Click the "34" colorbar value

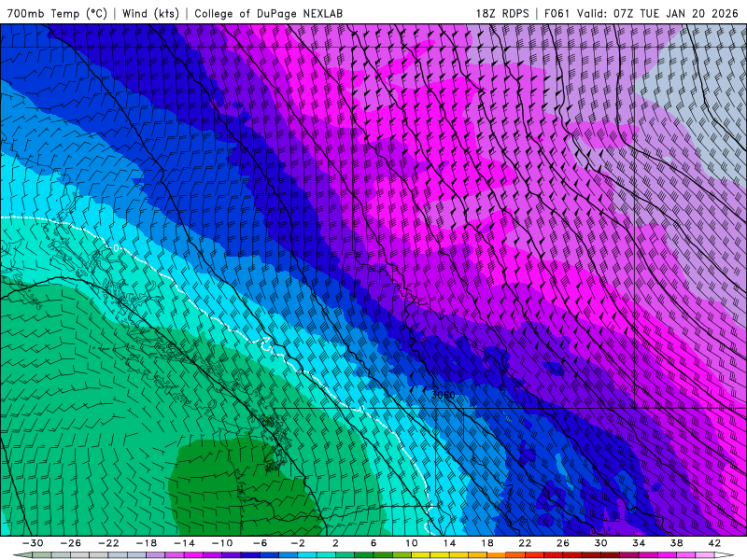click(x=639, y=543)
